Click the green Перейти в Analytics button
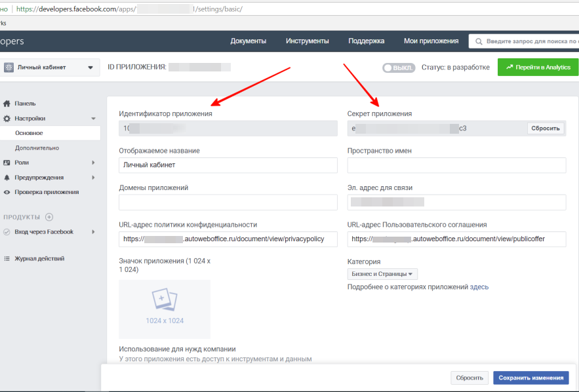 [x=538, y=67]
